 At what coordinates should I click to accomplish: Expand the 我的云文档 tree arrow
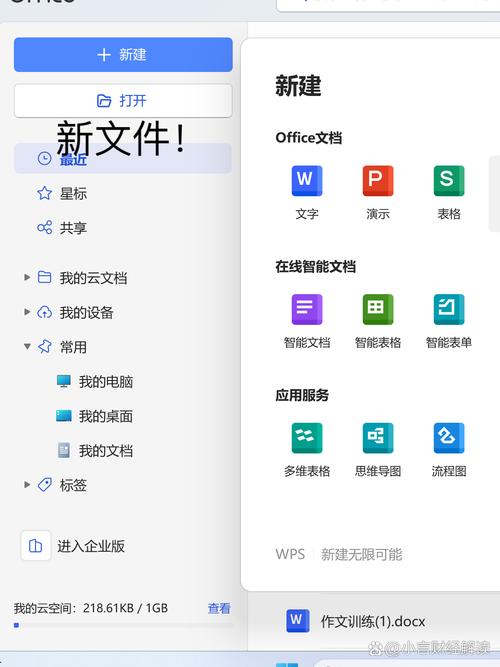pos(27,277)
